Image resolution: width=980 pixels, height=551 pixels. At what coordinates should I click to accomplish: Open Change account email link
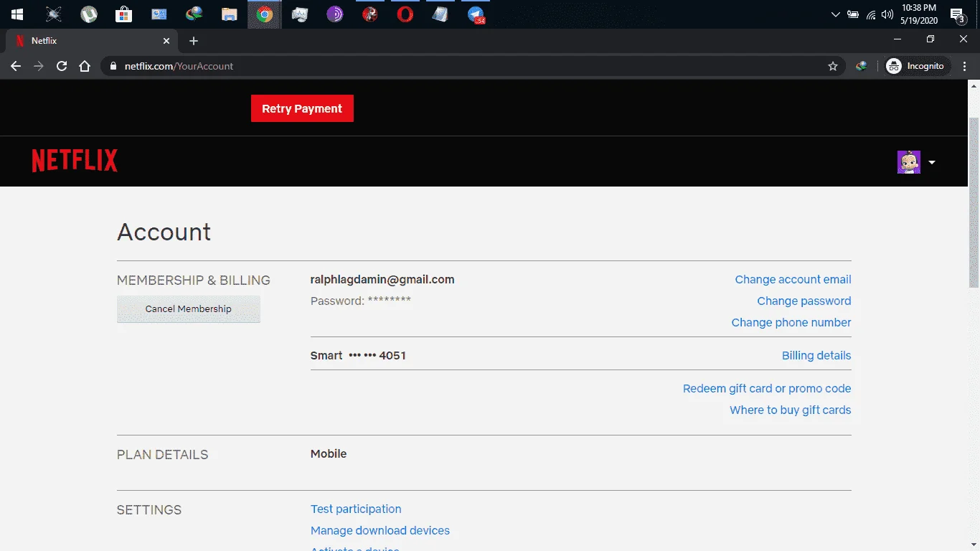[x=793, y=280]
